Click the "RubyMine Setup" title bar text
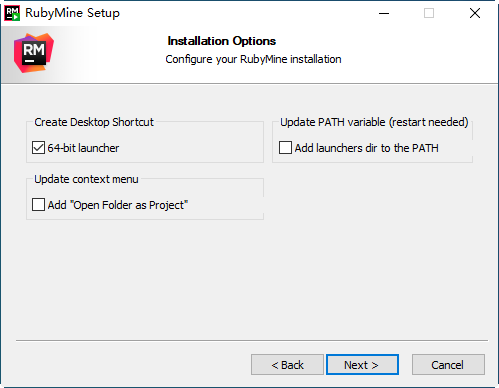 [72, 13]
